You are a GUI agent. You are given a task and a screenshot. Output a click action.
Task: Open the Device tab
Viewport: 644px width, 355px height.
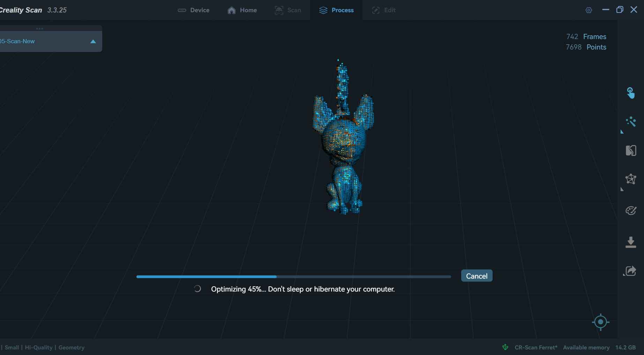pos(194,10)
